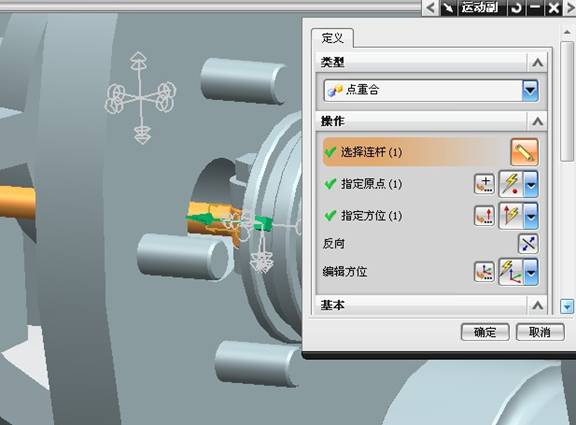Open the point dialog icon beside 指定原点

[484, 184]
